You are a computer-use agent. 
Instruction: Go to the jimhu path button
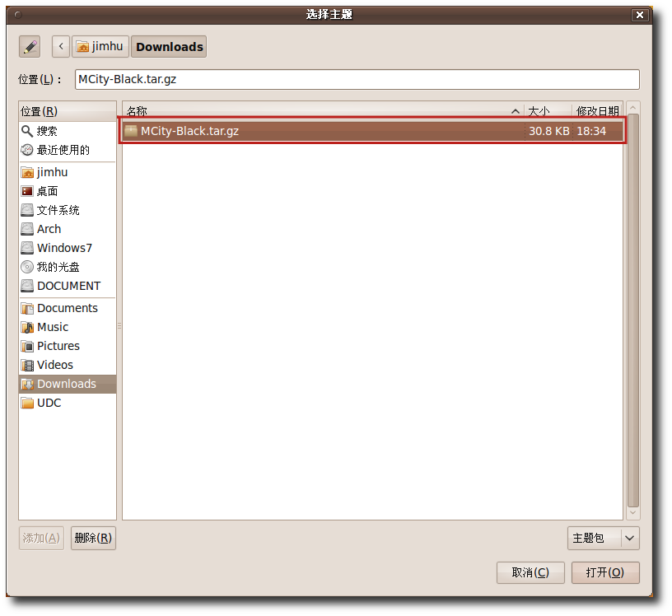100,47
